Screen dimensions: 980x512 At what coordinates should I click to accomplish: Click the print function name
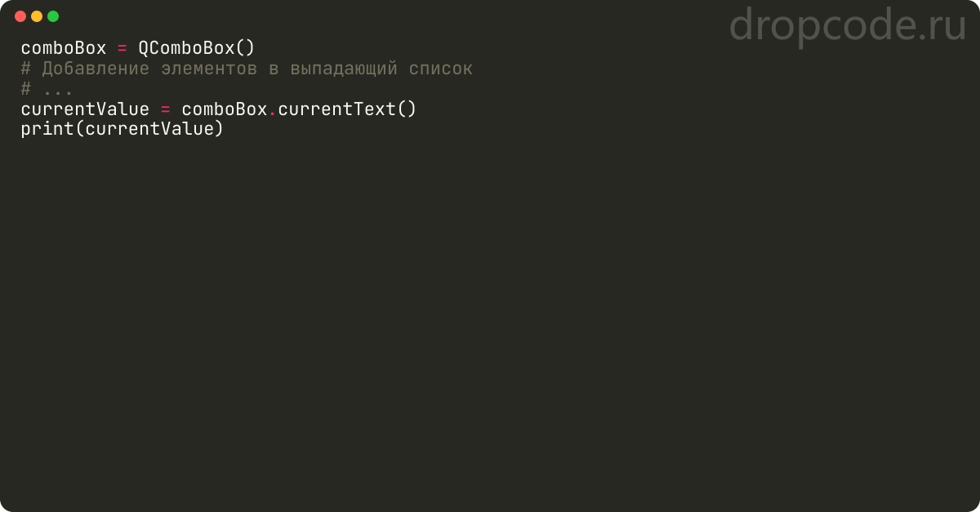[x=47, y=129]
